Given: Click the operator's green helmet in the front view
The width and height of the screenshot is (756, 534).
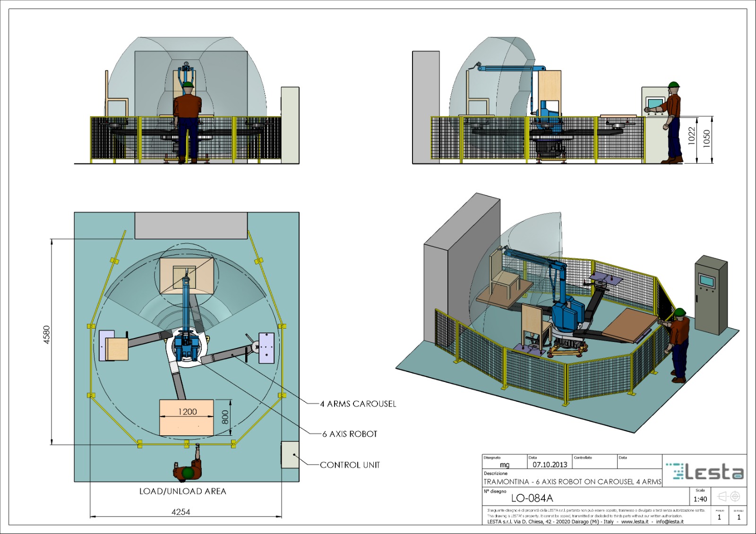Looking at the screenshot, I should click(x=188, y=85).
